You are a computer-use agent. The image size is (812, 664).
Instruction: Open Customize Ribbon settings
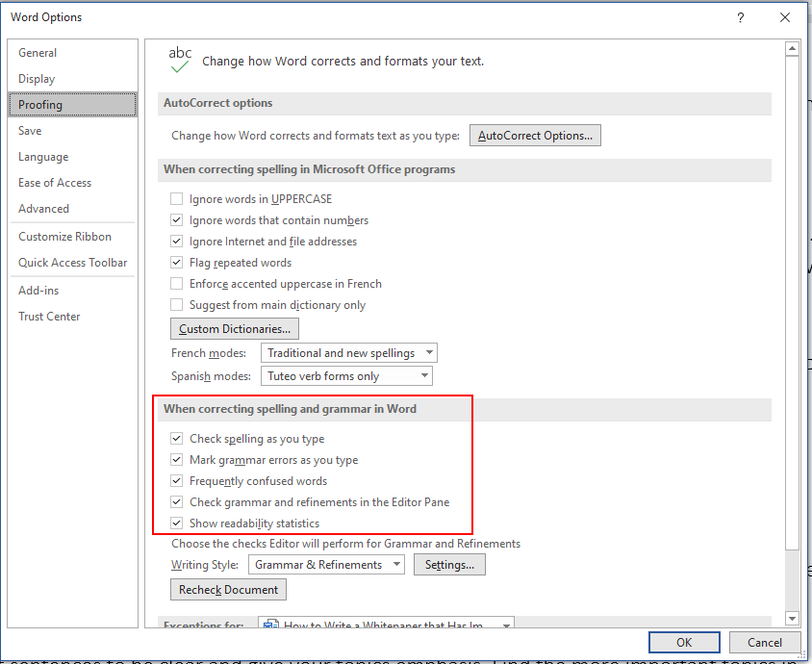[73, 236]
